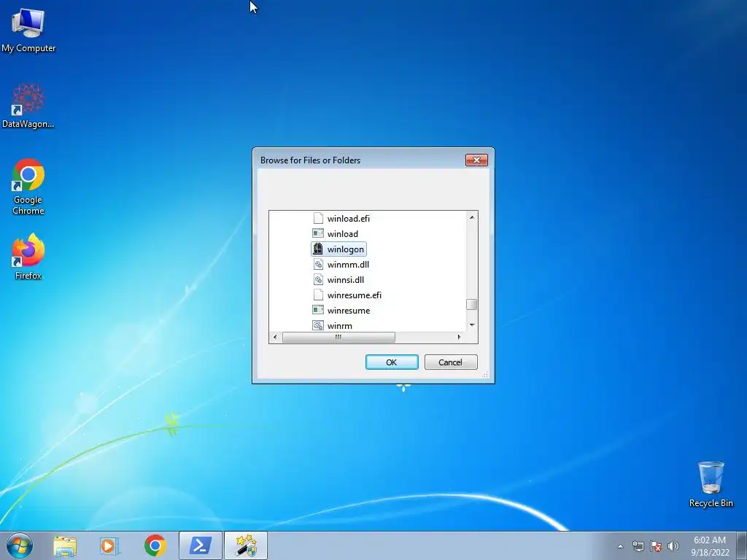Open the volume speaker tray icon
The height and width of the screenshot is (560, 747).
tap(673, 546)
